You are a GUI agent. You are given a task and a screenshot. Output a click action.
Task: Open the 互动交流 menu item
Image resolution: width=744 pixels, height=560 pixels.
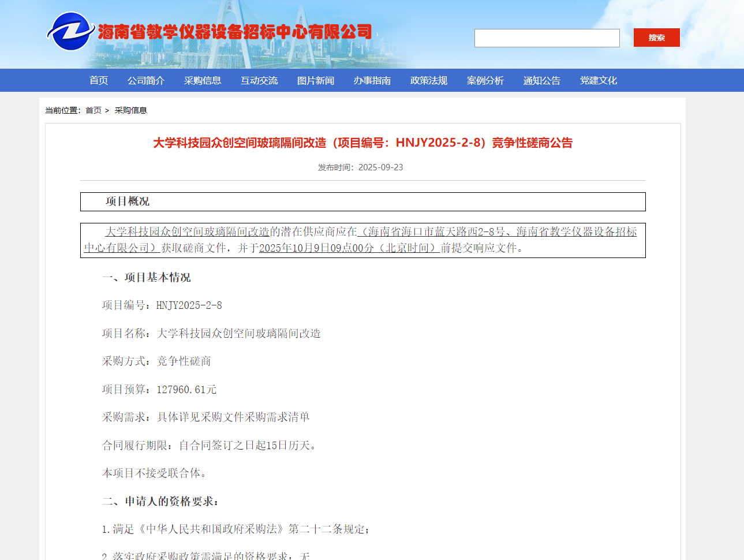click(259, 80)
